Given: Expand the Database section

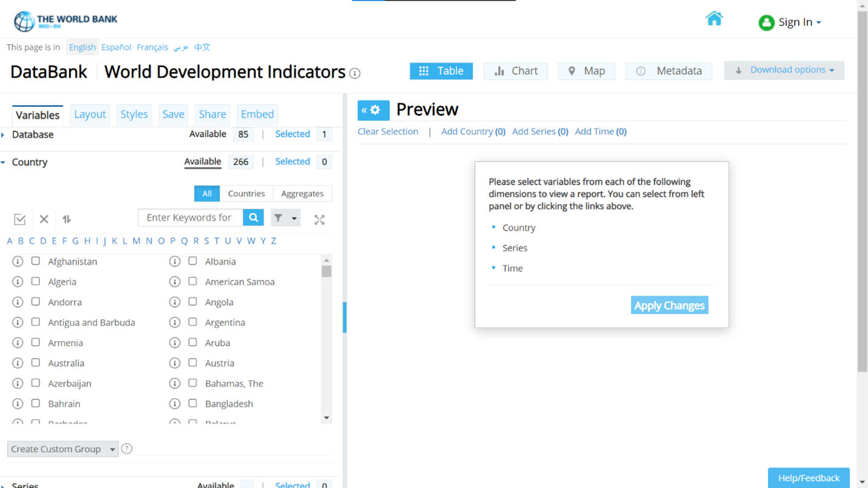Looking at the screenshot, I should pyautogui.click(x=4, y=135).
